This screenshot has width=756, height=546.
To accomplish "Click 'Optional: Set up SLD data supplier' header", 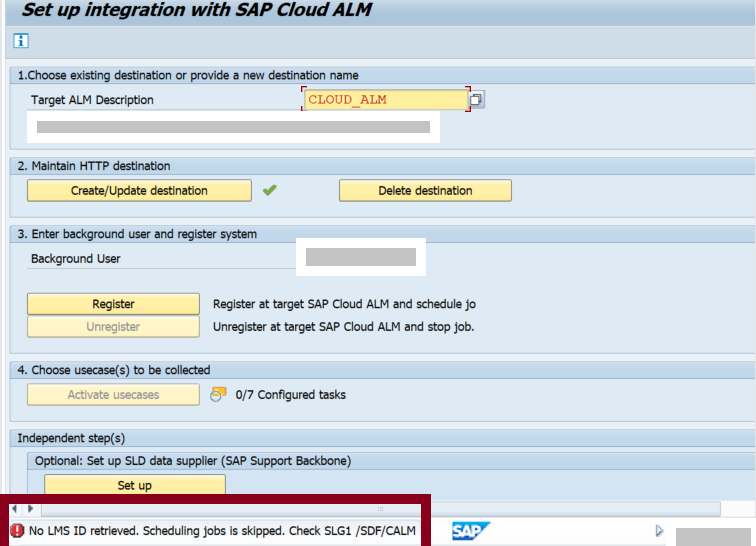I will (x=193, y=461).
